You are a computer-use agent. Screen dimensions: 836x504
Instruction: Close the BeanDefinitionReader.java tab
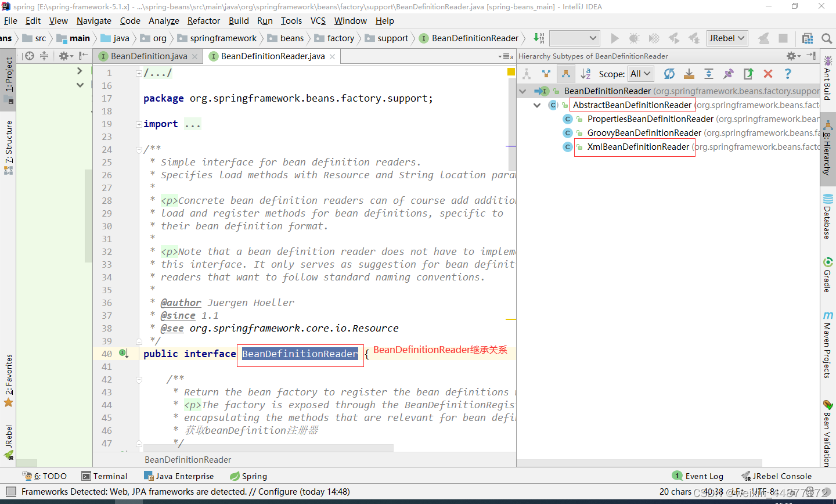click(332, 57)
